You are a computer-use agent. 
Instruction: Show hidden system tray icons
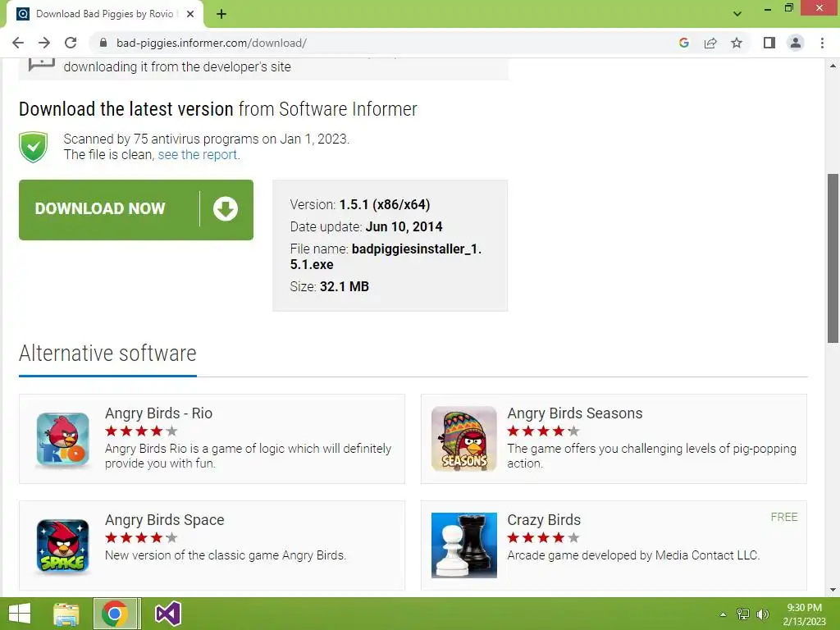pos(723,614)
